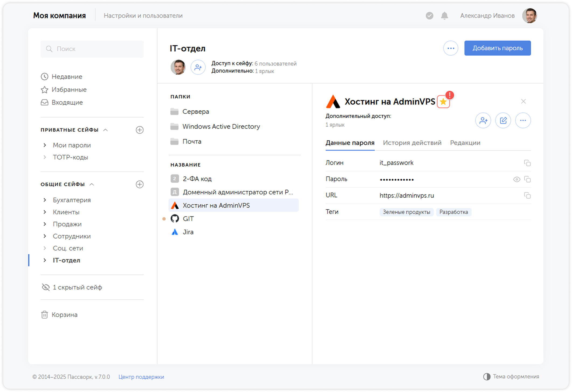Open Входящие inbox

click(62, 103)
